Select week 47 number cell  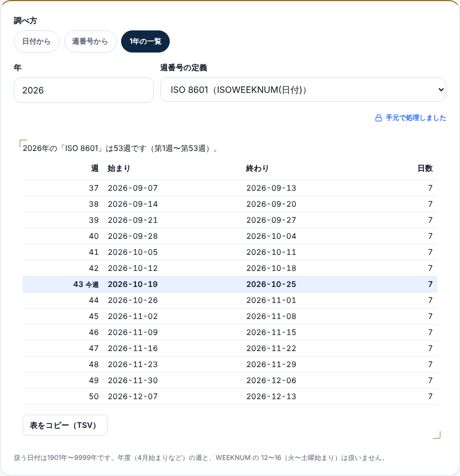(94, 348)
